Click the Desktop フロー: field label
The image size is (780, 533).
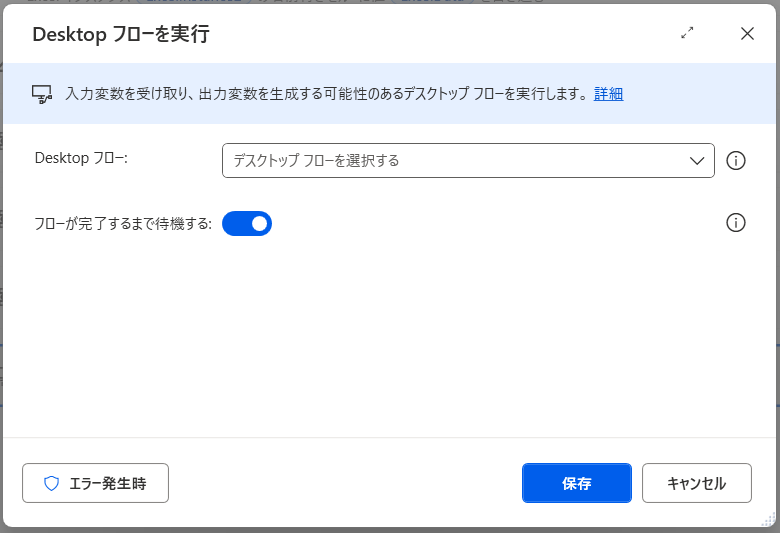coord(81,158)
